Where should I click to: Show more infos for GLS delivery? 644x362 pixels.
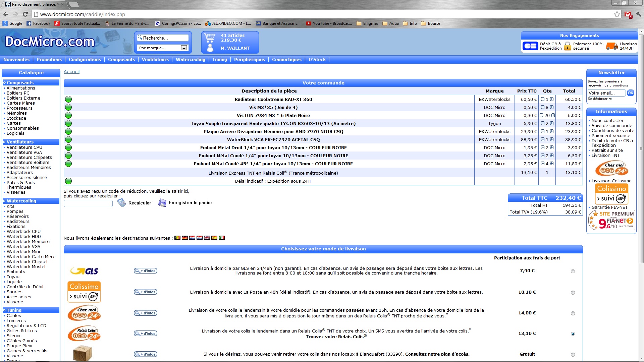coord(146,271)
